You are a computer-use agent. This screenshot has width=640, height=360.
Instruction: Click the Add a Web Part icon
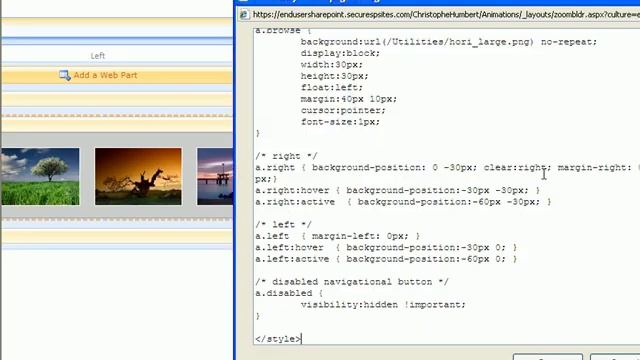[64, 76]
